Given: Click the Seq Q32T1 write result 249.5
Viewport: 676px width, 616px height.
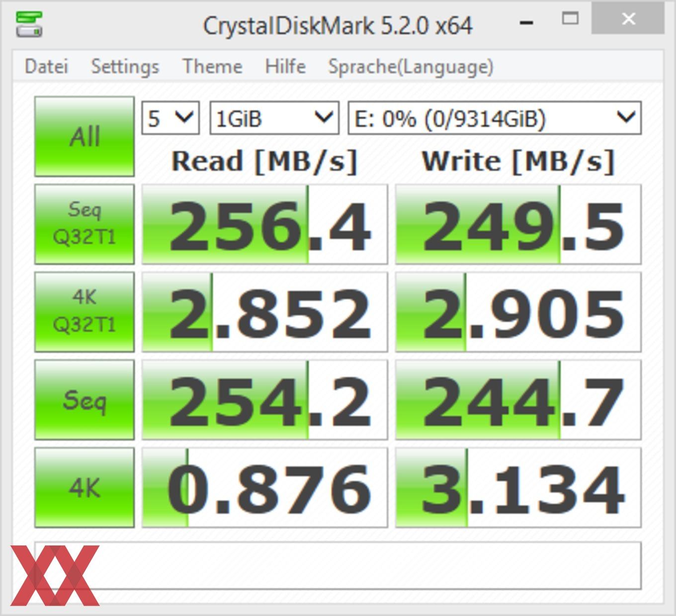Looking at the screenshot, I should coord(518,224).
